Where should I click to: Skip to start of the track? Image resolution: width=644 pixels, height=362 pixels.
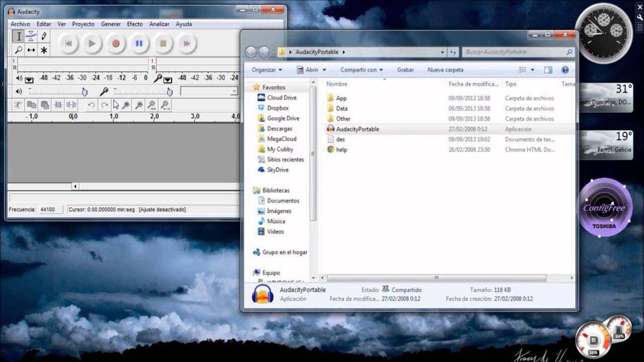tap(68, 44)
